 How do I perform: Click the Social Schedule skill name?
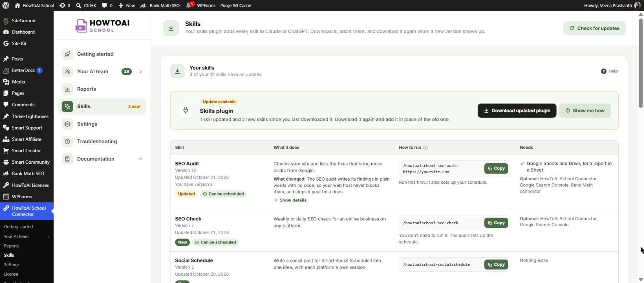tap(194, 260)
